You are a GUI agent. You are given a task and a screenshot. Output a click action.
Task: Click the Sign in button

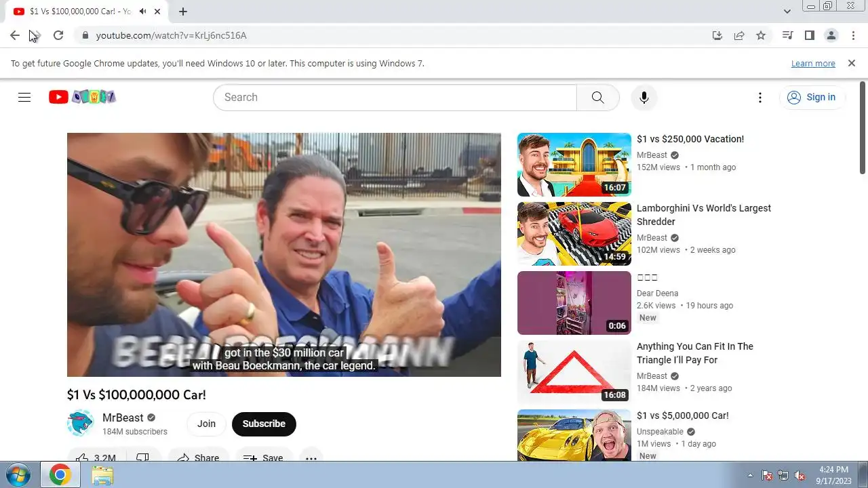[x=812, y=97]
